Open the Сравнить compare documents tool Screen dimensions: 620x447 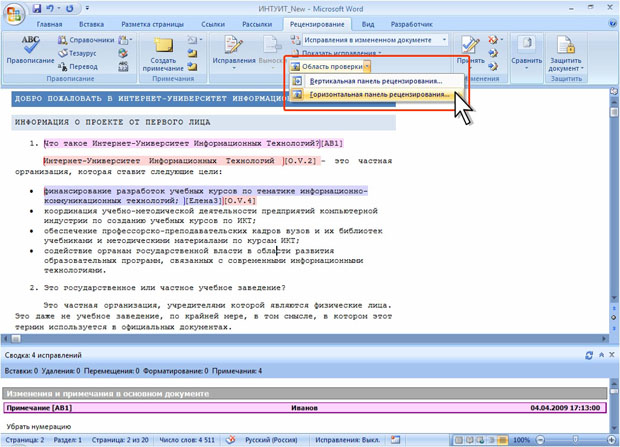(526, 53)
